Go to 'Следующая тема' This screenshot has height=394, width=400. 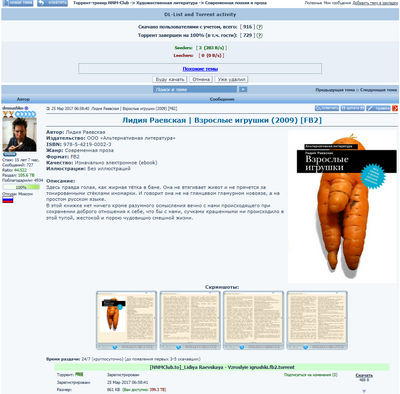378,90
